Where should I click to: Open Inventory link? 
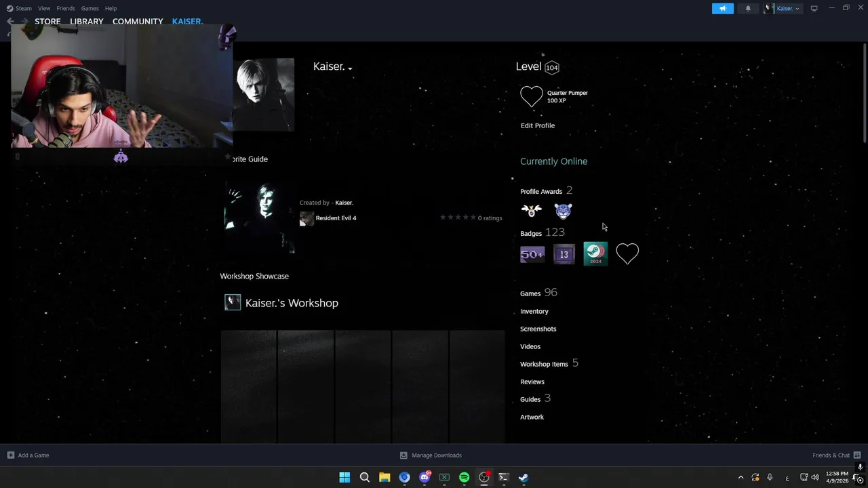(x=534, y=311)
